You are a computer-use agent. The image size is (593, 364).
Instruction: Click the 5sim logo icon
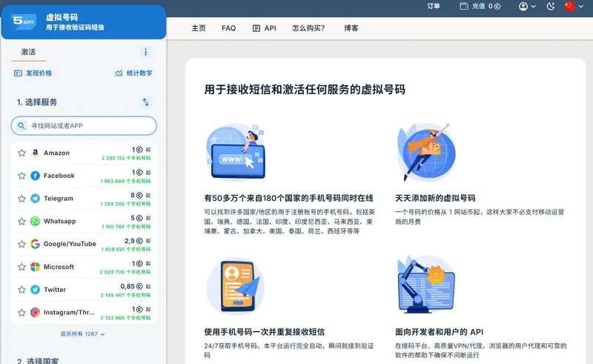(x=24, y=21)
